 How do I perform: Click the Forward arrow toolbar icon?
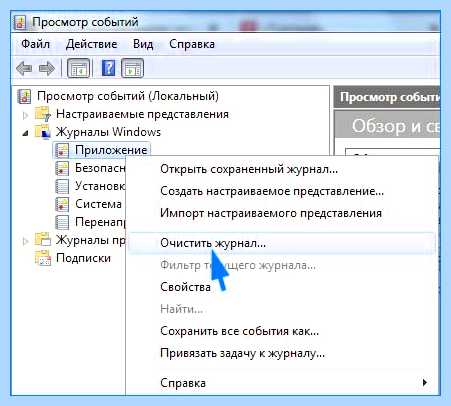[47, 68]
